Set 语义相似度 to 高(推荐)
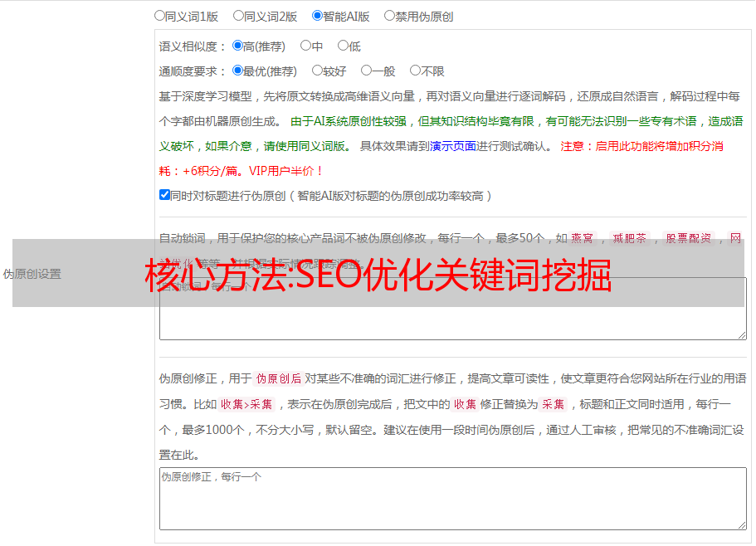Screen dimensions: 756x546 point(237,46)
